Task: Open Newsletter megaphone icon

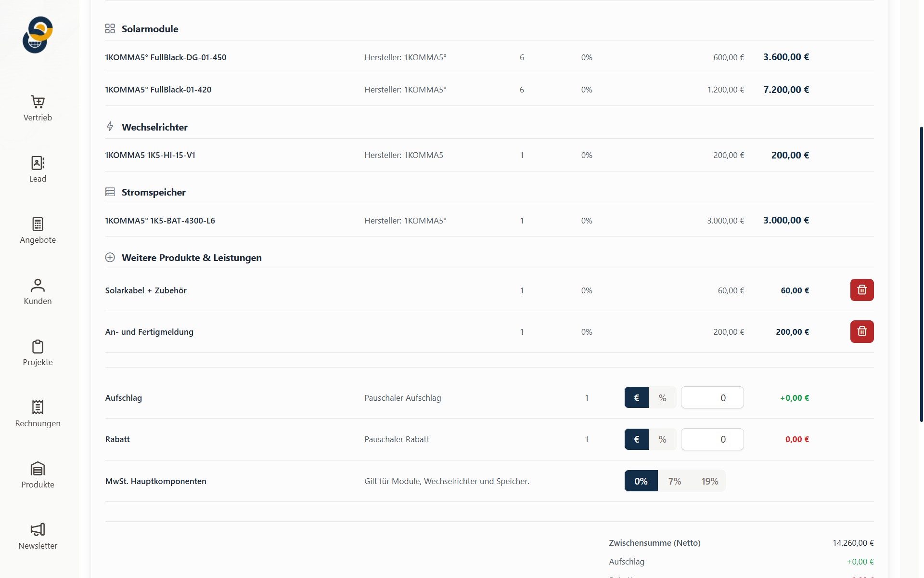Action: 38,530
